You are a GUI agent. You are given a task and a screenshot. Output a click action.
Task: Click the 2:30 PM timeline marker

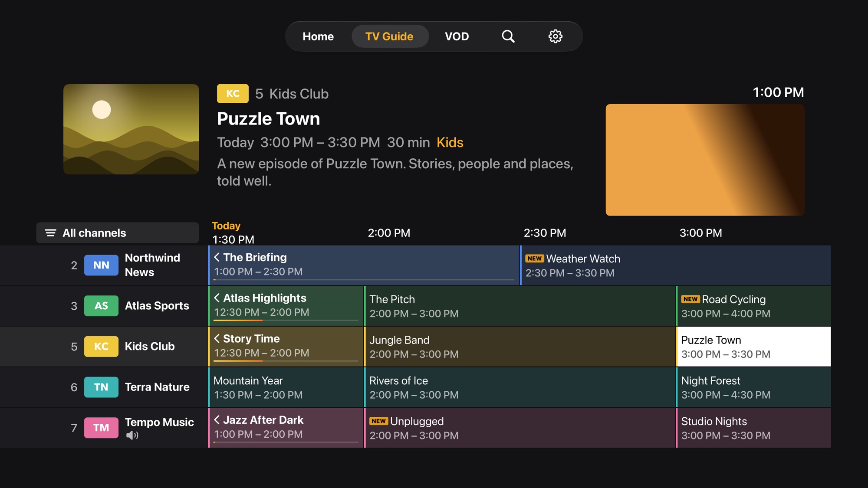click(545, 233)
